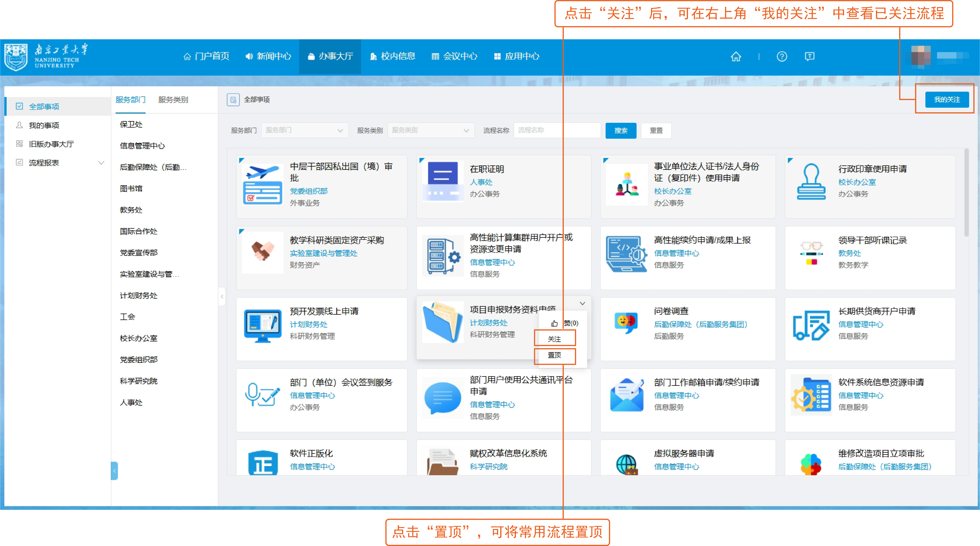Click the 搜索 button
Image resolution: width=980 pixels, height=546 pixels.
[x=621, y=131]
